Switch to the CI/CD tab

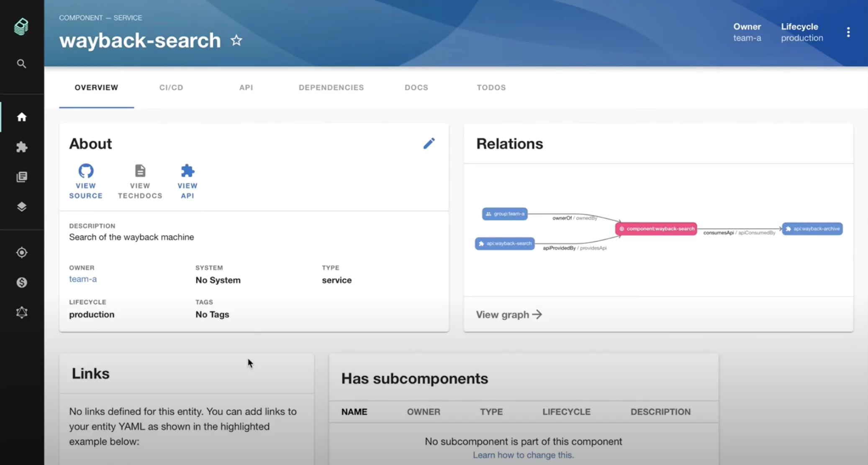point(171,88)
